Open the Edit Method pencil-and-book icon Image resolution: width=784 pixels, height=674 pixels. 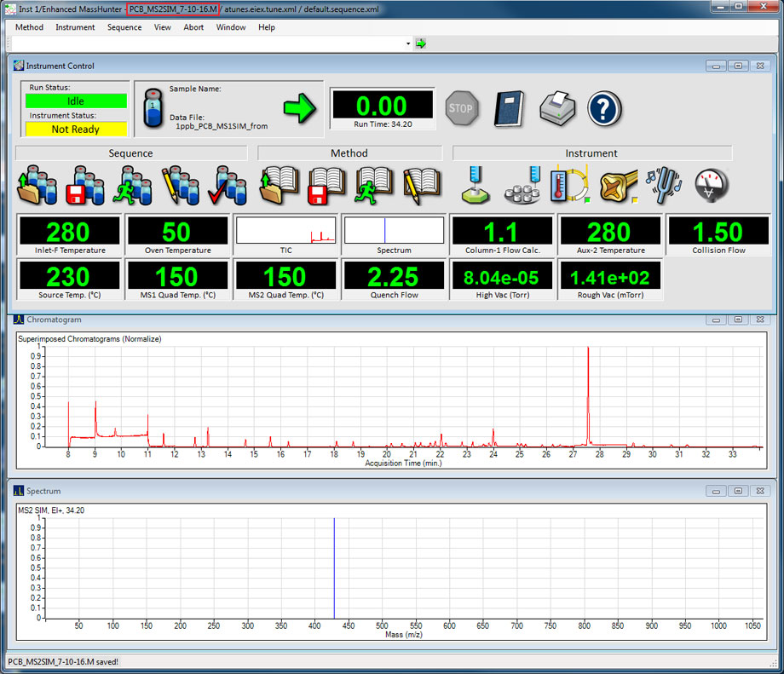pyautogui.click(x=422, y=185)
